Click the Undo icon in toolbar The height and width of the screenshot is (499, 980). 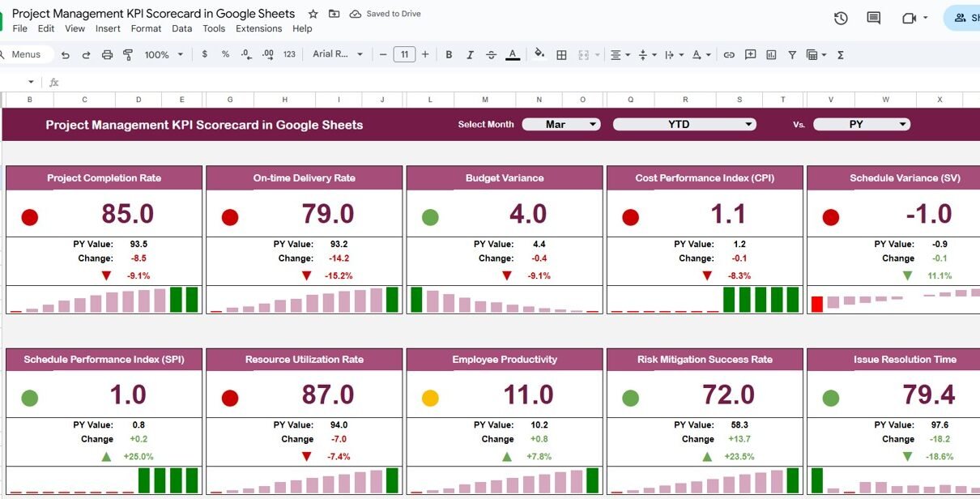(66, 55)
